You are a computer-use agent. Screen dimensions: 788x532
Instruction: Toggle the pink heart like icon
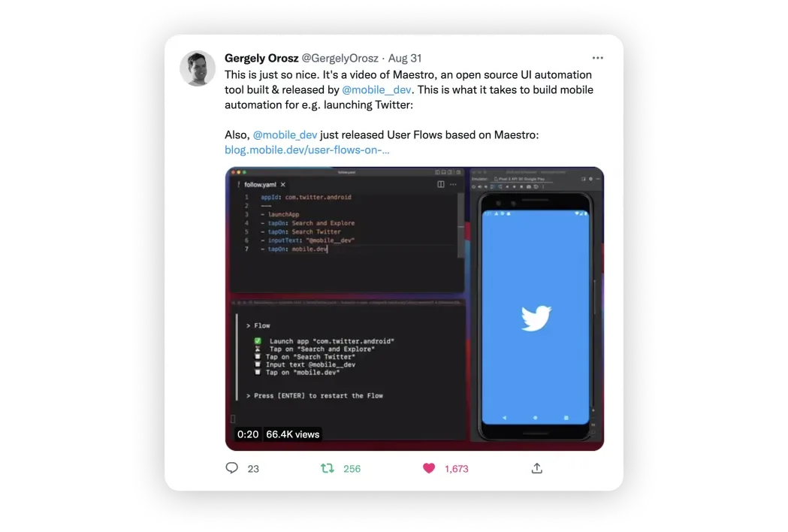429,468
